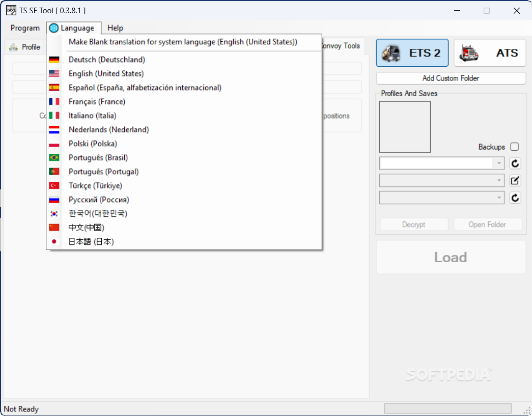Click the South Korean flag icon
This screenshot has width=532, height=416.
[x=54, y=213]
